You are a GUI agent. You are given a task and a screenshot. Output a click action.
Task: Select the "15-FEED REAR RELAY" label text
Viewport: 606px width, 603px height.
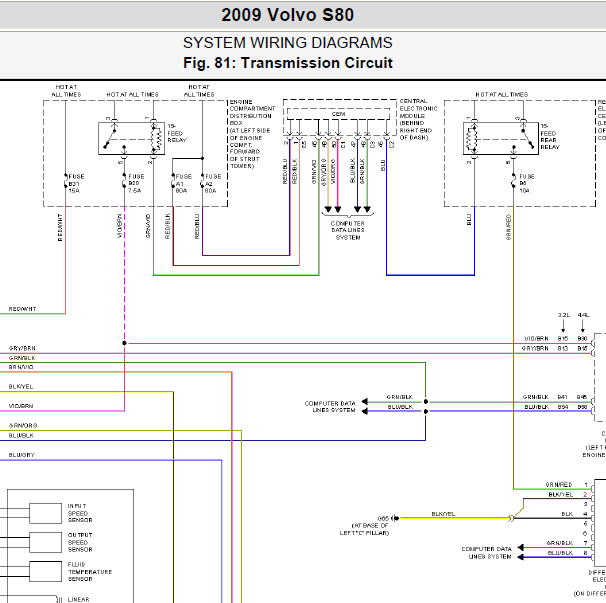pyautogui.click(x=550, y=136)
